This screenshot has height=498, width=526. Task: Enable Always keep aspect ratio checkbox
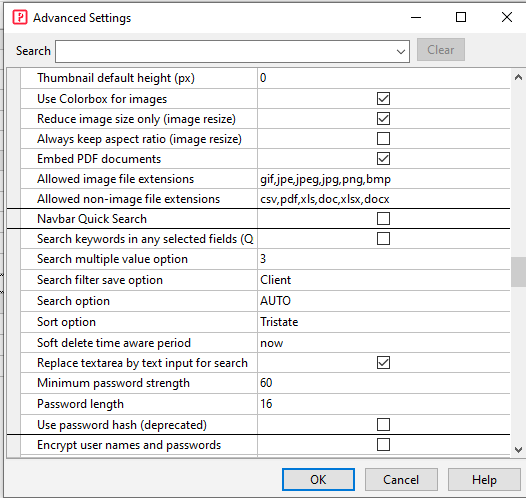[383, 139]
